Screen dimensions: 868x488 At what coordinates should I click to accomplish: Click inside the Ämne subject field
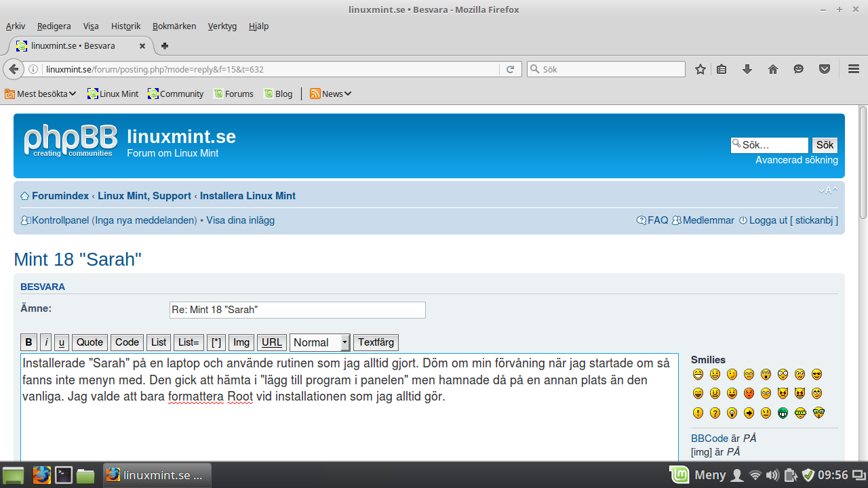click(297, 310)
